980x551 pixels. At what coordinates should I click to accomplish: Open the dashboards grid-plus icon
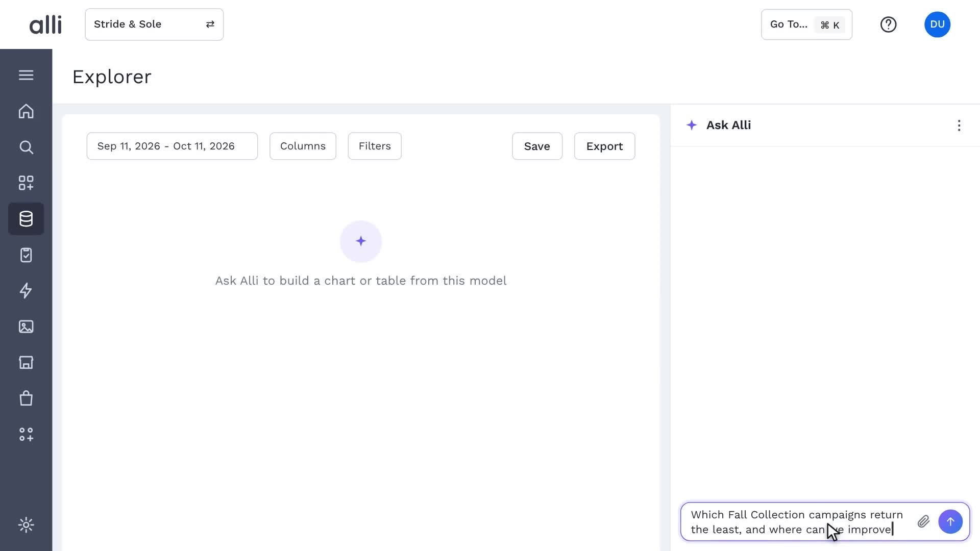pyautogui.click(x=26, y=183)
